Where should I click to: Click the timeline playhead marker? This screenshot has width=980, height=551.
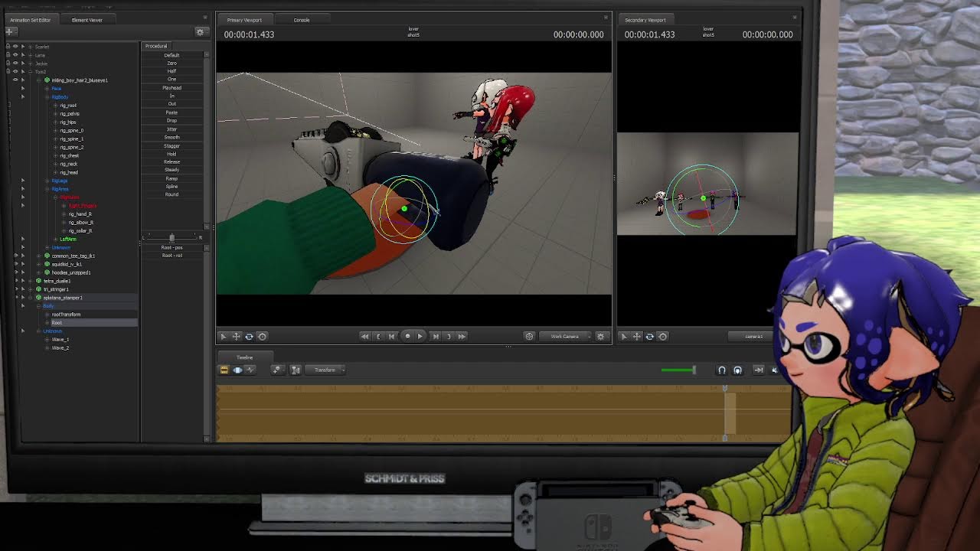(x=725, y=389)
